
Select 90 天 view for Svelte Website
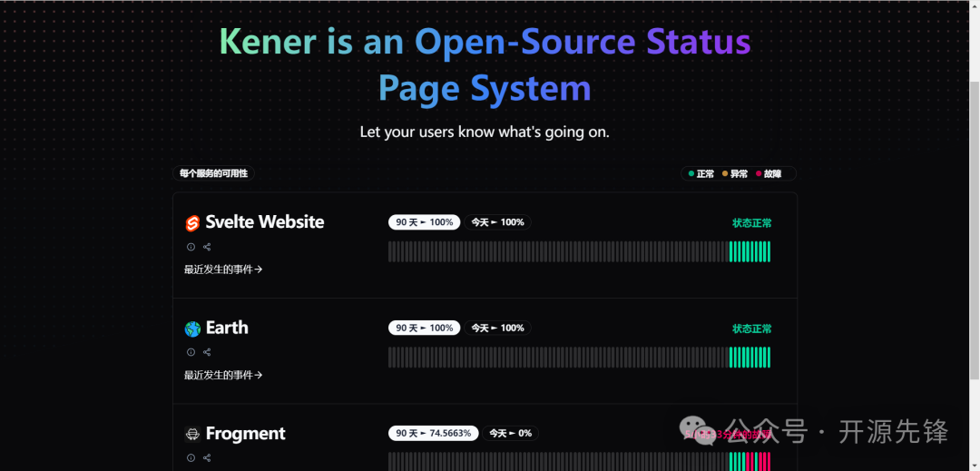tap(424, 222)
